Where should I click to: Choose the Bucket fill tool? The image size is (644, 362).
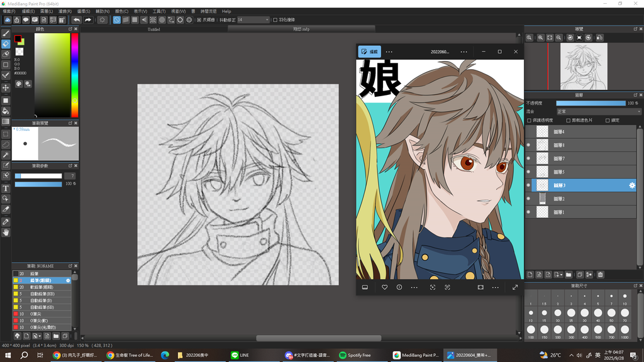[x=6, y=111]
